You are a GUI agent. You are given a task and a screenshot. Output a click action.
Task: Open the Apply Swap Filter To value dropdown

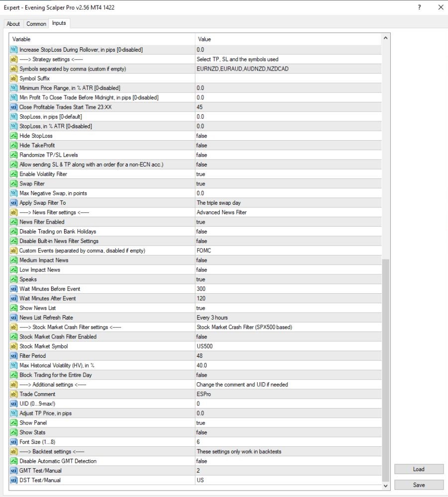pyautogui.click(x=288, y=203)
